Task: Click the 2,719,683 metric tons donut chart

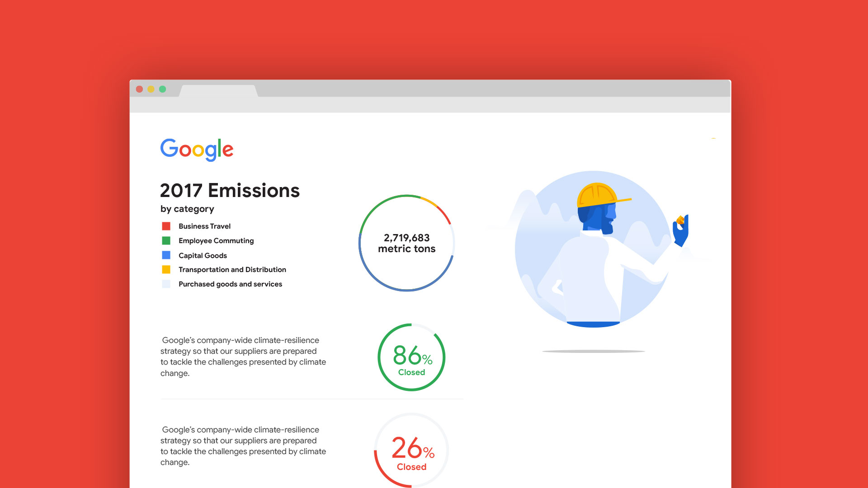Action: 406,243
